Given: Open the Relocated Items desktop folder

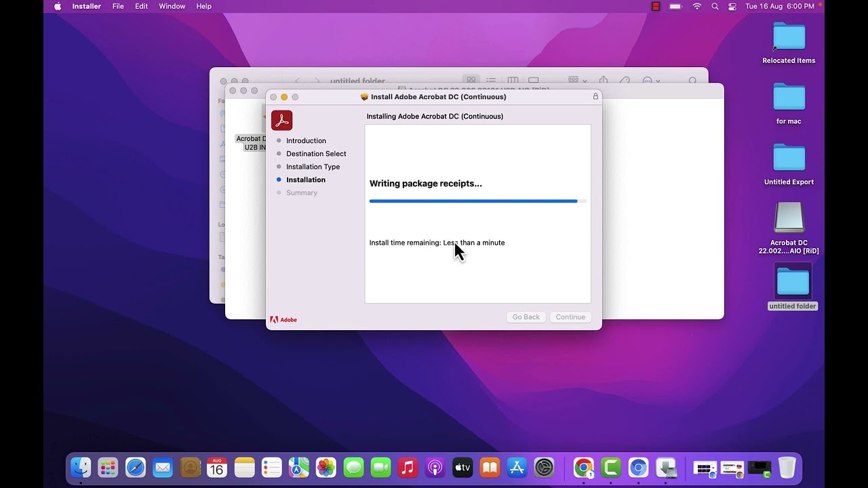Looking at the screenshot, I should pyautogui.click(x=789, y=43).
